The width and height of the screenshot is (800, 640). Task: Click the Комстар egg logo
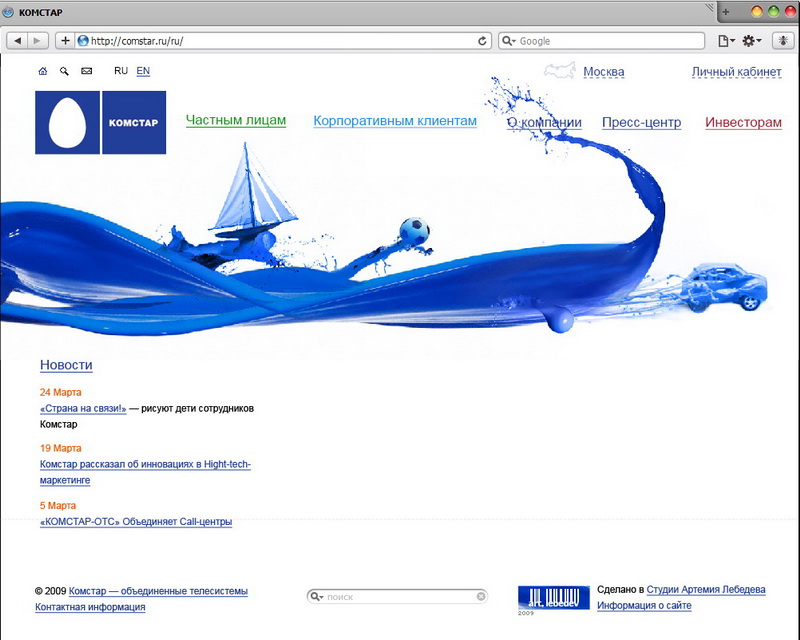coord(67,123)
